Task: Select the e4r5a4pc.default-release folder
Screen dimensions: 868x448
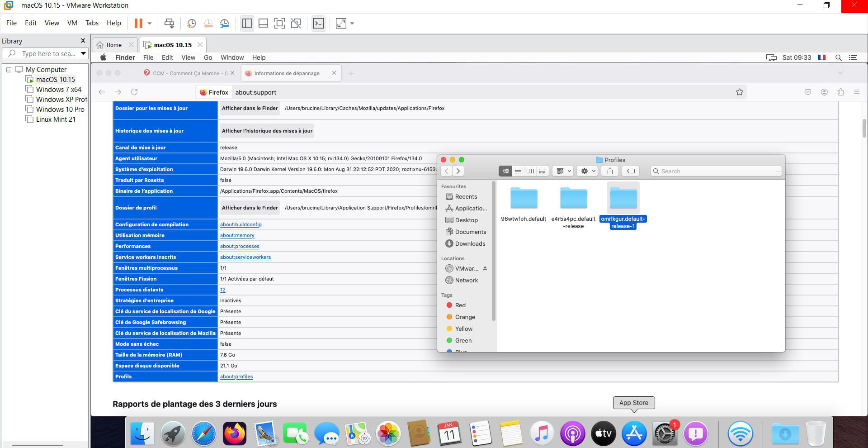Action: coord(573,207)
